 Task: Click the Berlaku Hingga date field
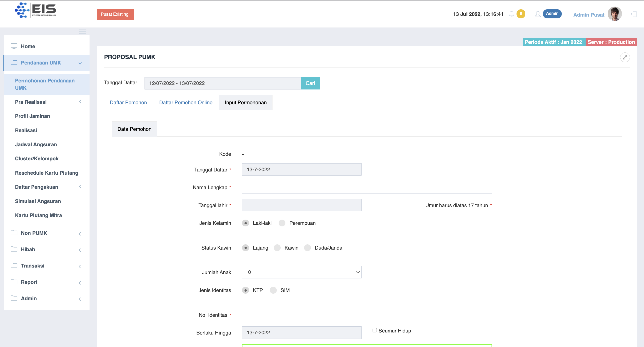click(302, 332)
